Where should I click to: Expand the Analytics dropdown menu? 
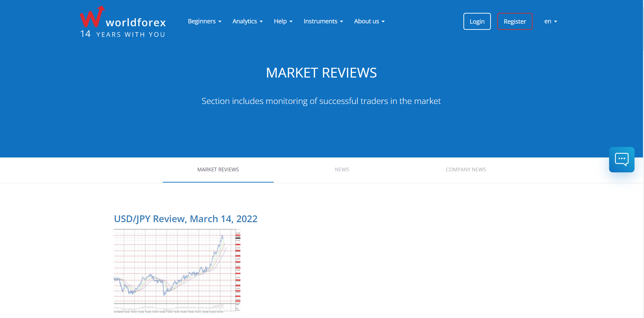tap(248, 21)
